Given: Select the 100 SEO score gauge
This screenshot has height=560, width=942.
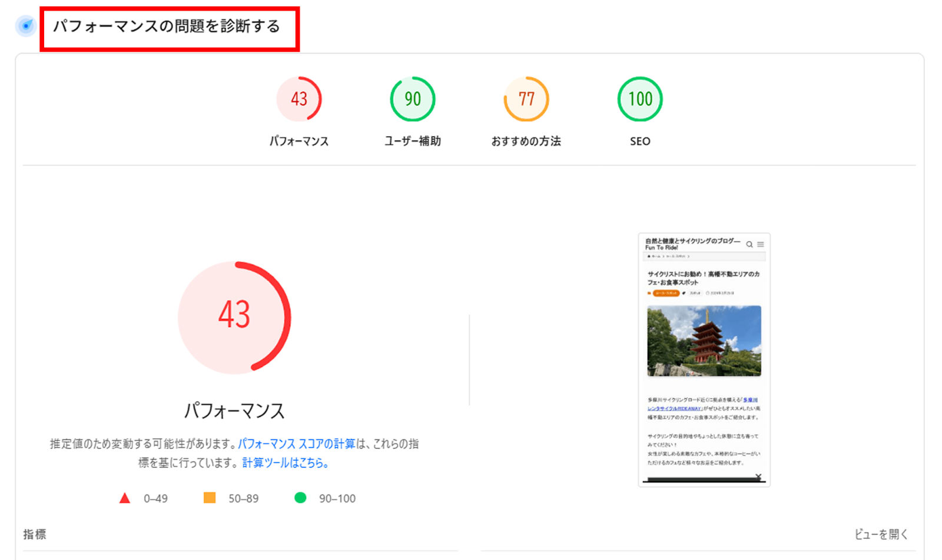Looking at the screenshot, I should 640,99.
